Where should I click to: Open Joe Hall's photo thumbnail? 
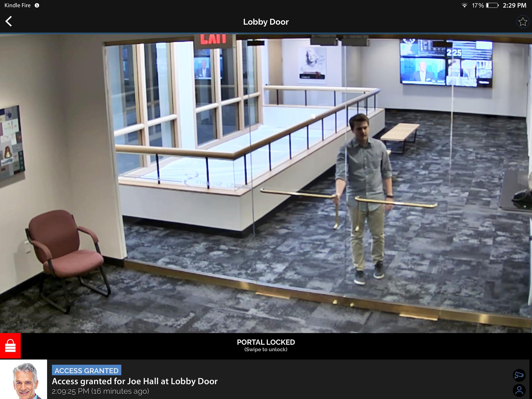(23, 379)
